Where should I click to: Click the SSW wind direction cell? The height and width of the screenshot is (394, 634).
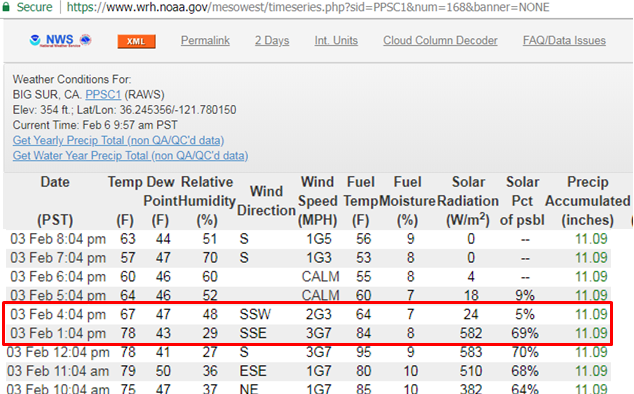click(x=255, y=314)
